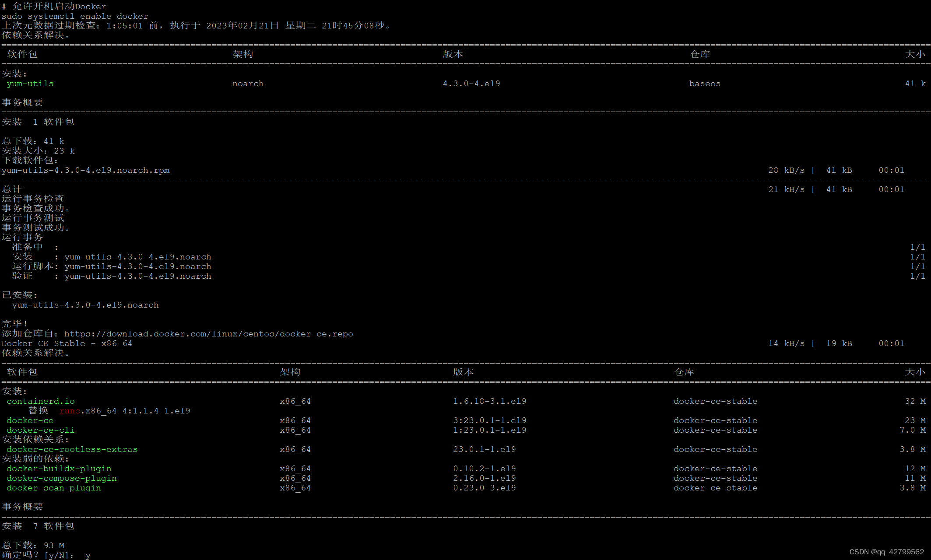The width and height of the screenshot is (931, 560).
Task: Click the version '4.3.0-4.el9' in the first table
Action: tap(471, 84)
